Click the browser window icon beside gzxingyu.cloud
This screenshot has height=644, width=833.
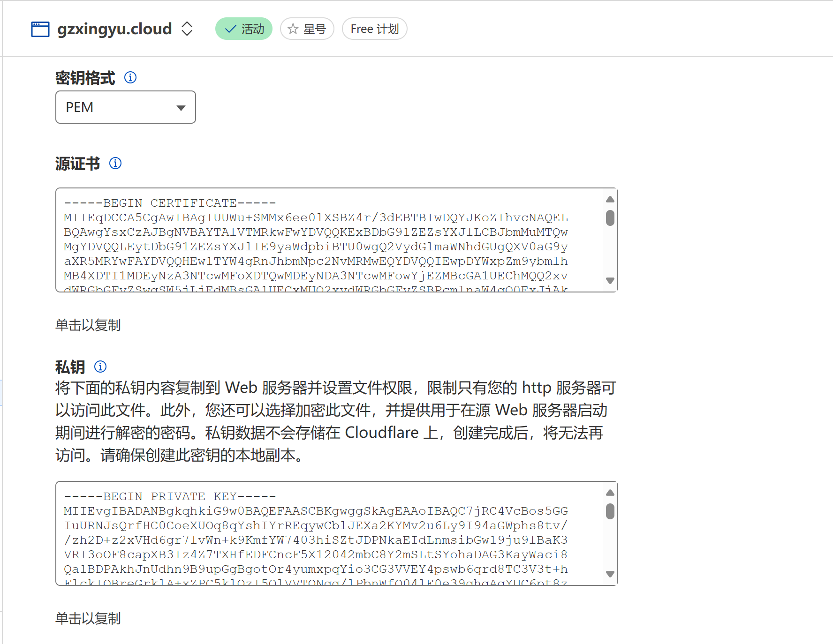(40, 29)
